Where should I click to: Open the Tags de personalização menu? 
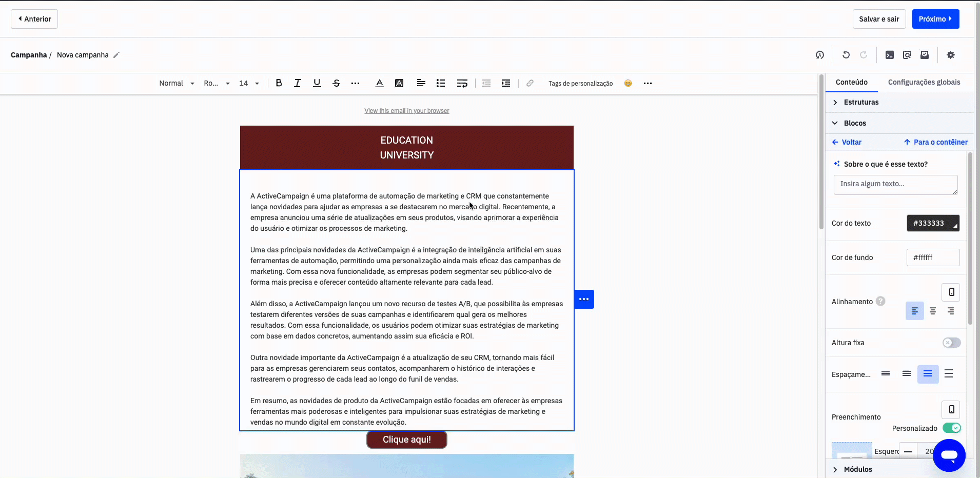(580, 83)
